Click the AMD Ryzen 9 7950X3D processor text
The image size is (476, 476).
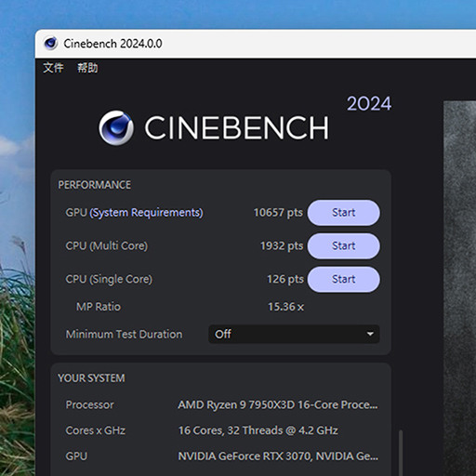pos(278,404)
